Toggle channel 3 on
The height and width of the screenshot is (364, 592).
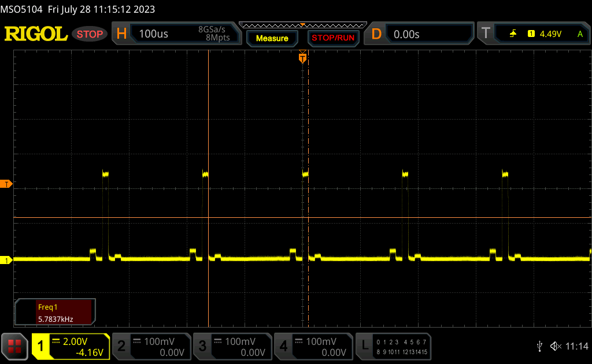click(x=202, y=346)
